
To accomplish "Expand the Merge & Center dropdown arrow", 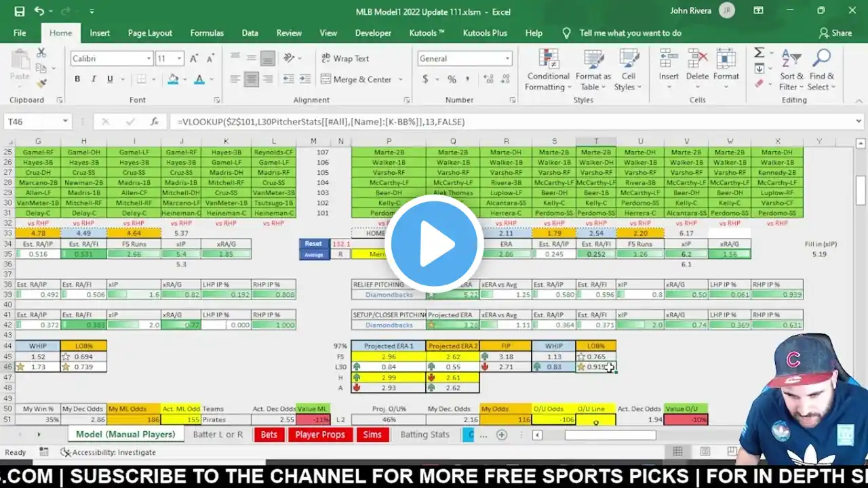I will coord(400,80).
